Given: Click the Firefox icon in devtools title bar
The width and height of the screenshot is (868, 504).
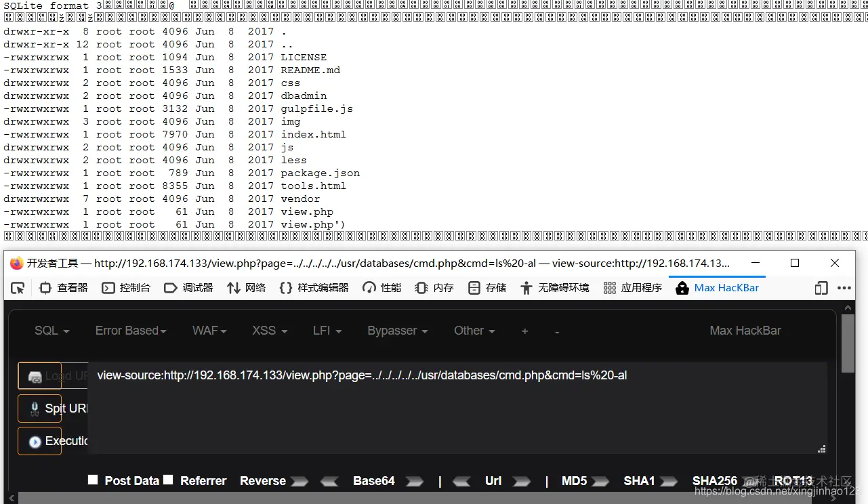Looking at the screenshot, I should point(17,263).
